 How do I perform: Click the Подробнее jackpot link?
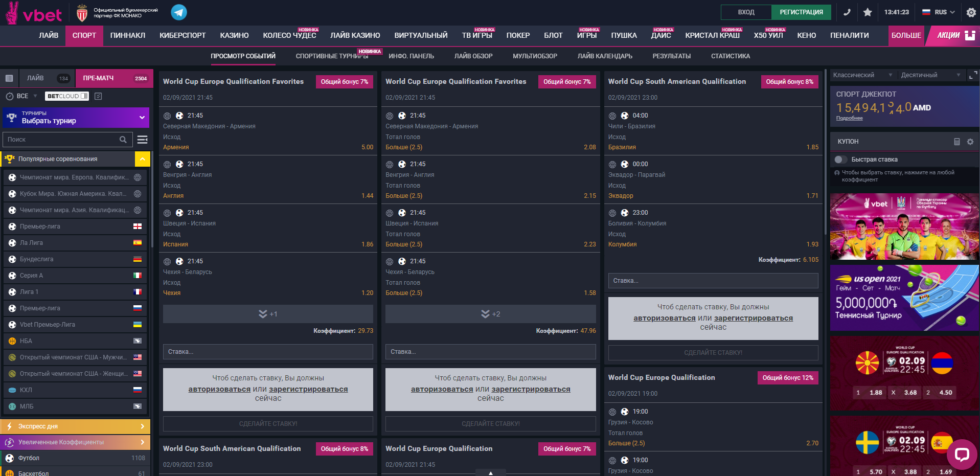pyautogui.click(x=849, y=118)
